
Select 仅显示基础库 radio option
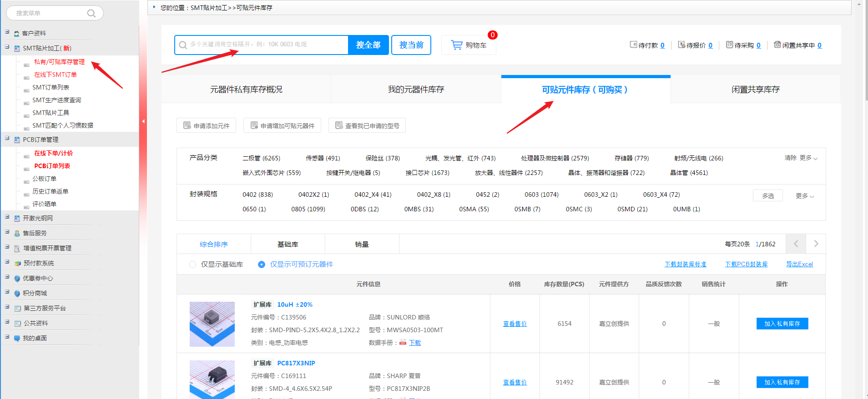click(193, 264)
